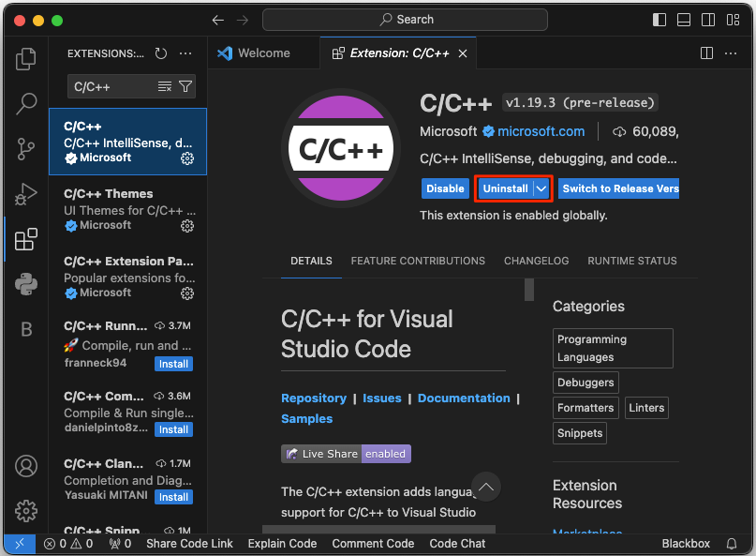Select the Debuggers category tag
This screenshot has width=756, height=556.
click(x=586, y=383)
